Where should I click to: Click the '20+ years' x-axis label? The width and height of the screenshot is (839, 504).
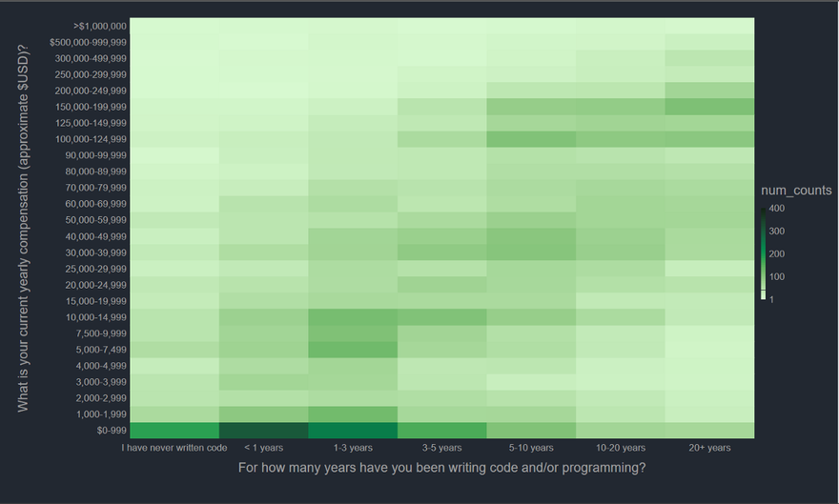tap(709, 447)
